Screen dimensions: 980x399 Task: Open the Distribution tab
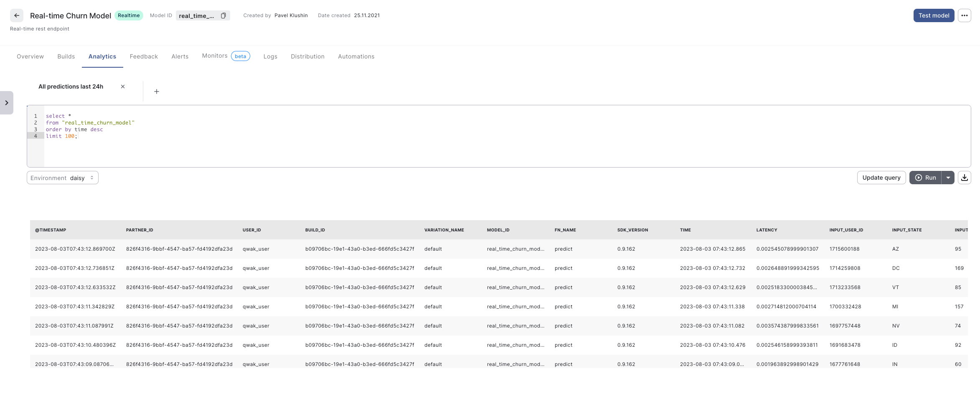tap(307, 56)
